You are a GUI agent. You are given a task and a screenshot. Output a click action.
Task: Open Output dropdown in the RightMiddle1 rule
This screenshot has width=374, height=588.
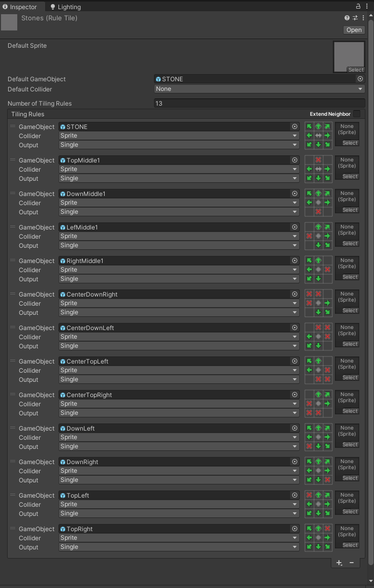point(179,279)
